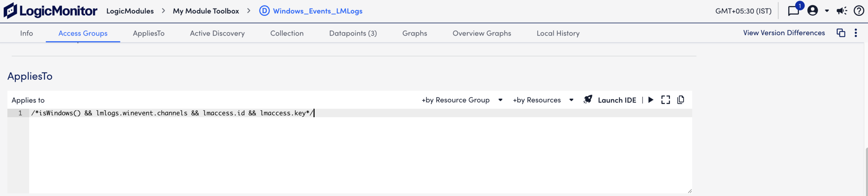Expand the user account dropdown arrow
This screenshot has width=868, height=196.
coord(827,11)
